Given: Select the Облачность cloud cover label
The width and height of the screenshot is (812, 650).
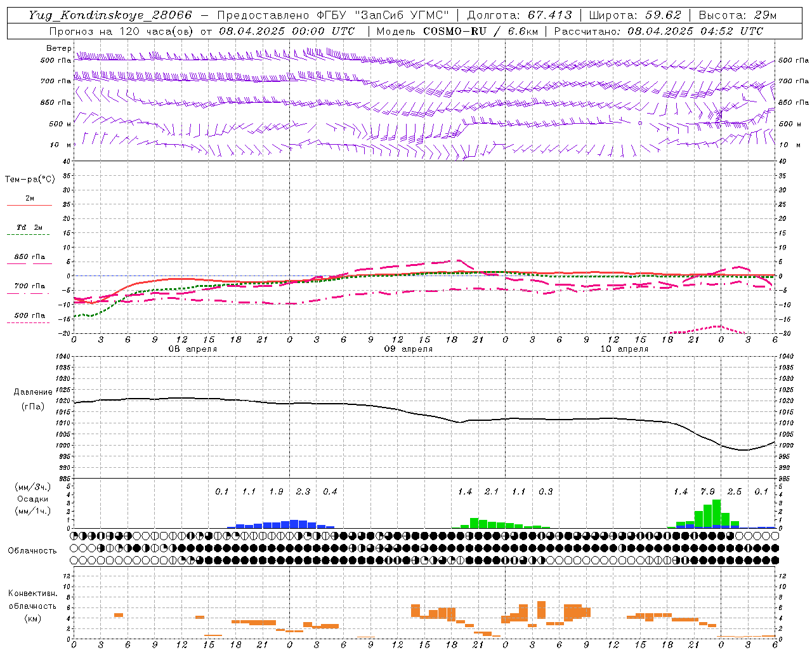Looking at the screenshot, I should [32, 550].
